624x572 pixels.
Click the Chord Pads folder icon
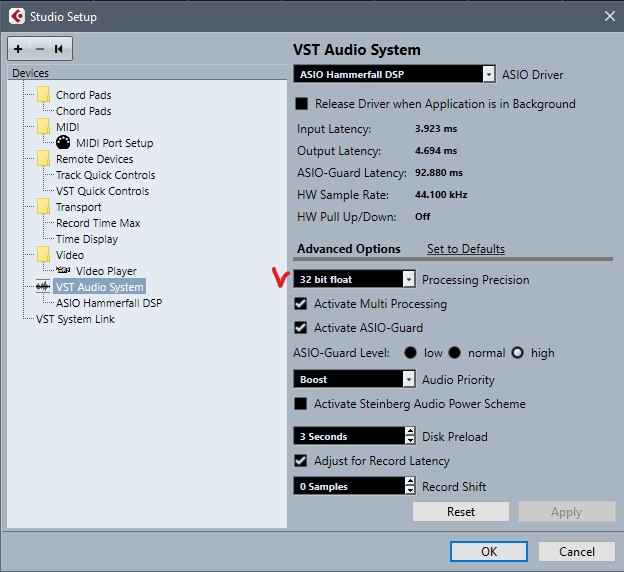43,95
